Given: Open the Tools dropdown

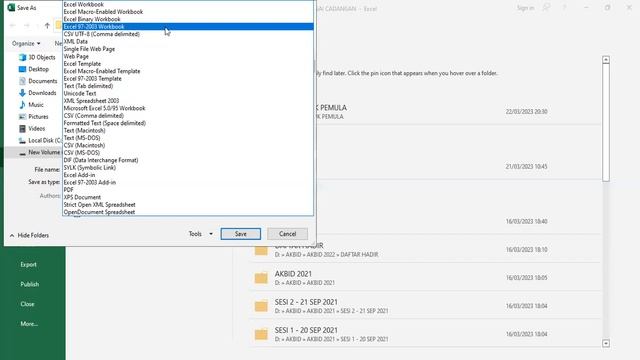Looking at the screenshot, I should pos(200,234).
